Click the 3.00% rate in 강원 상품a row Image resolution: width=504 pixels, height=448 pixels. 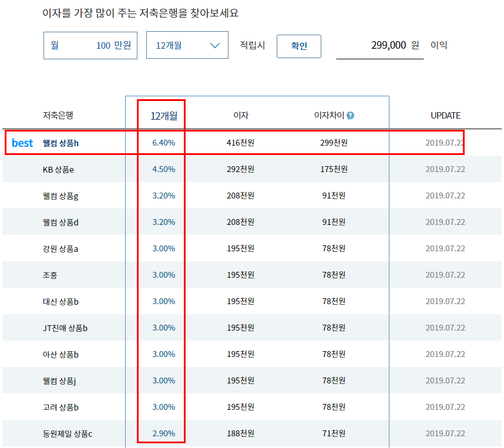164,248
